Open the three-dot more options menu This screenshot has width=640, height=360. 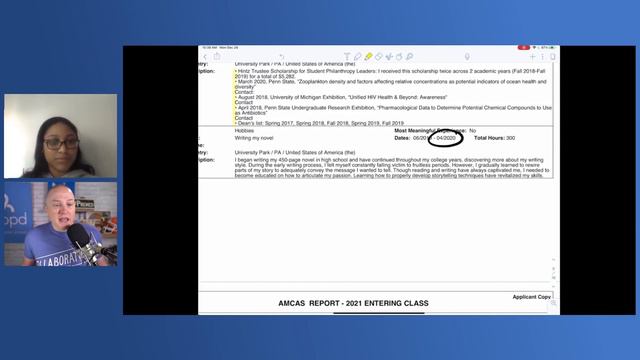(543, 57)
